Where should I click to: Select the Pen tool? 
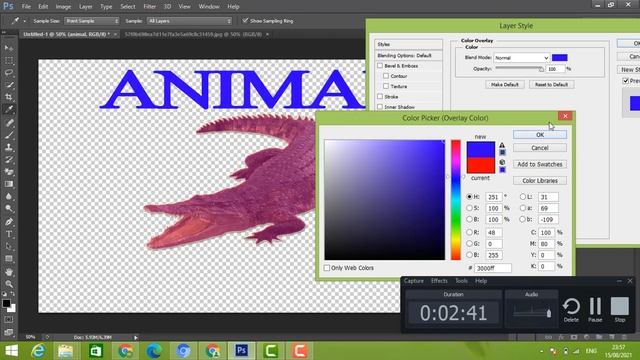[9, 222]
